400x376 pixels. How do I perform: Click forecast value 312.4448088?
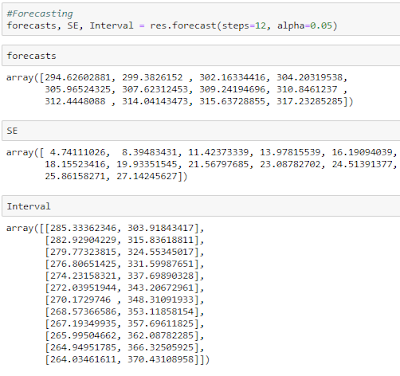(75, 101)
